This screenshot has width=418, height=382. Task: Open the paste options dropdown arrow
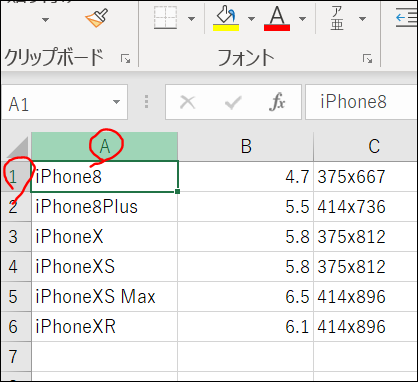pyautogui.click(x=46, y=20)
